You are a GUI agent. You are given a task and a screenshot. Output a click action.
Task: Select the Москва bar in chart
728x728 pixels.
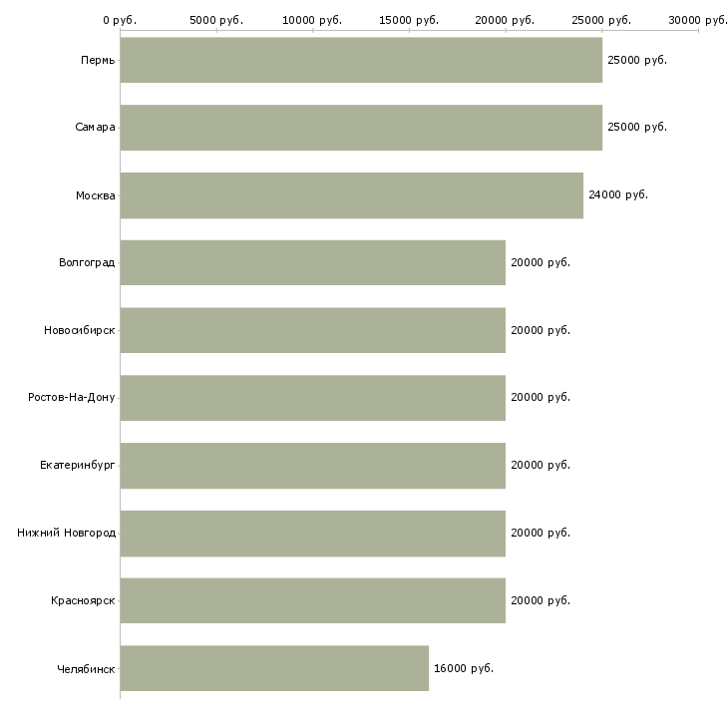click(351, 195)
